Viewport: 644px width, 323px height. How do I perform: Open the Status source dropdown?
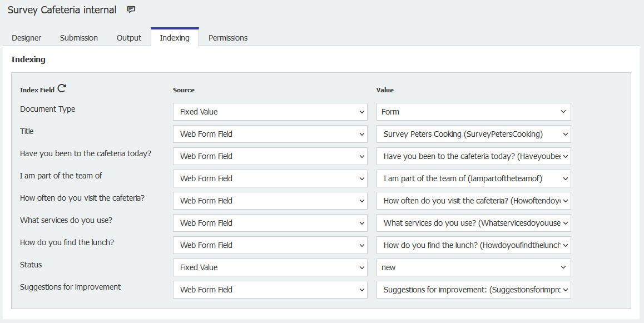tap(270, 267)
